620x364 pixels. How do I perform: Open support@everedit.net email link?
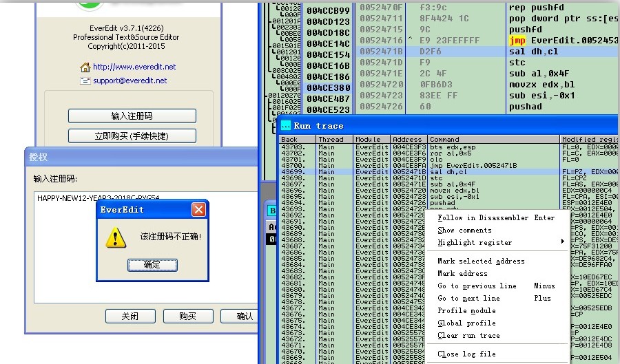[x=130, y=81]
